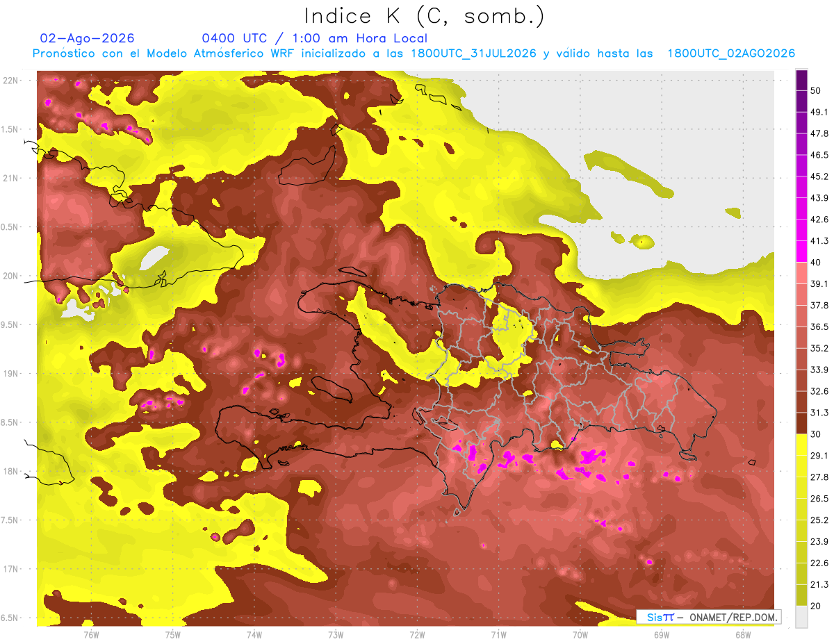Click the longitude axis label '76W'

(91, 634)
